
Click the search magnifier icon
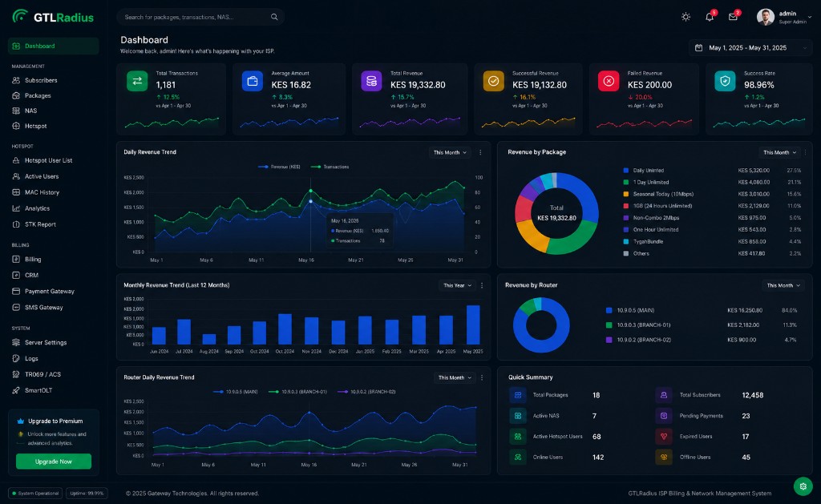pos(274,17)
